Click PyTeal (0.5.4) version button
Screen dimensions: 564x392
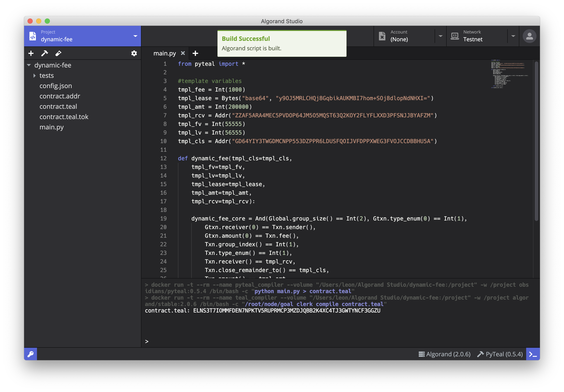(500, 354)
